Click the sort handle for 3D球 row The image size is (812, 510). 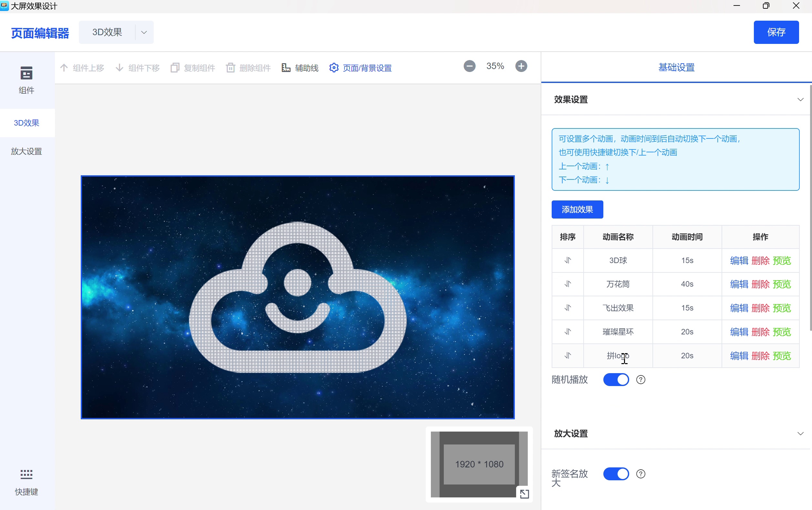567,260
